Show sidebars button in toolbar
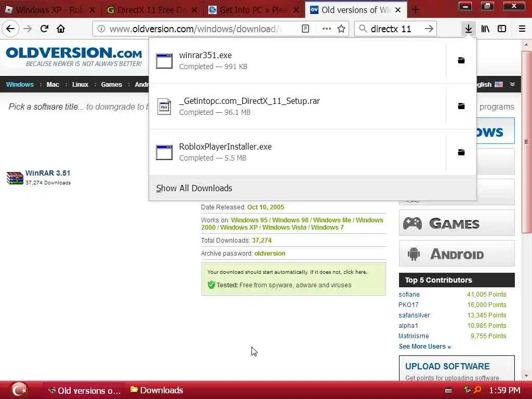Image resolution: width=532 pixels, height=399 pixels. click(x=502, y=29)
